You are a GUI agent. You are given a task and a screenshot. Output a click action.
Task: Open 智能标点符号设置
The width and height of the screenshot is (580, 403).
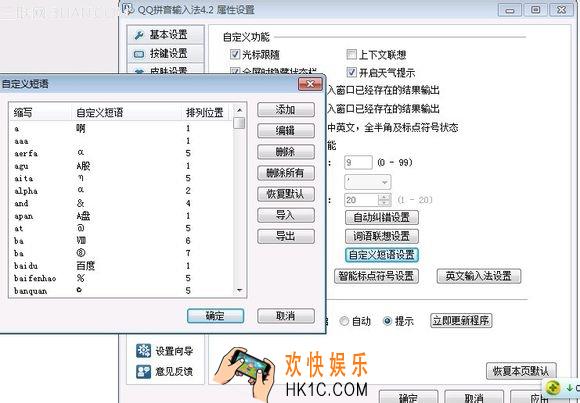click(376, 276)
